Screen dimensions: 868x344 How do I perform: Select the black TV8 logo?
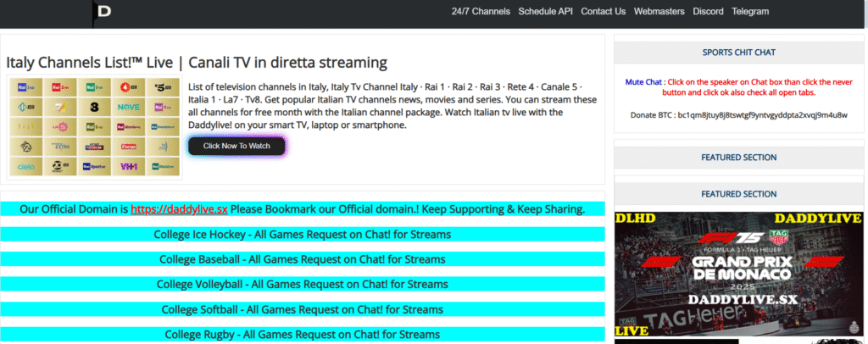pos(95,107)
